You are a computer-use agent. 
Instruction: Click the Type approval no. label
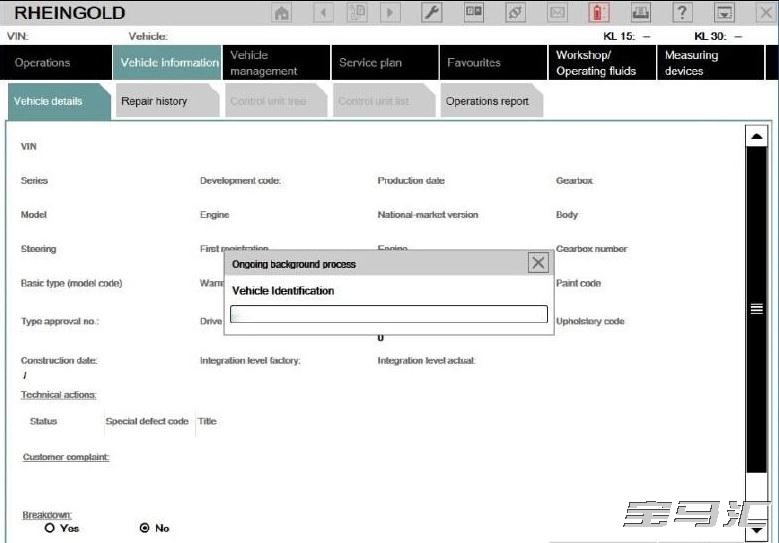click(60, 321)
